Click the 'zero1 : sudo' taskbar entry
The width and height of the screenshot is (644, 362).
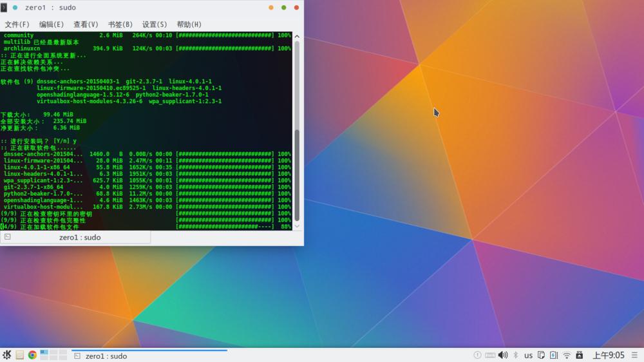149,356
